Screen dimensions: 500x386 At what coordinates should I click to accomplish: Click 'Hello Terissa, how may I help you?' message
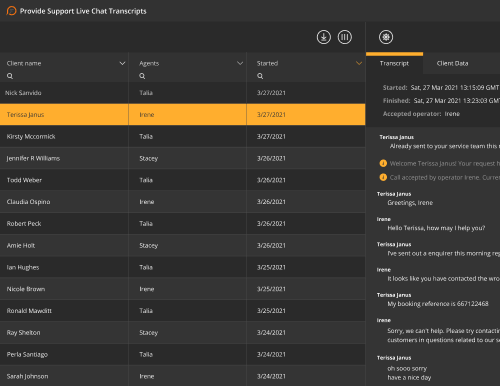coord(436,228)
